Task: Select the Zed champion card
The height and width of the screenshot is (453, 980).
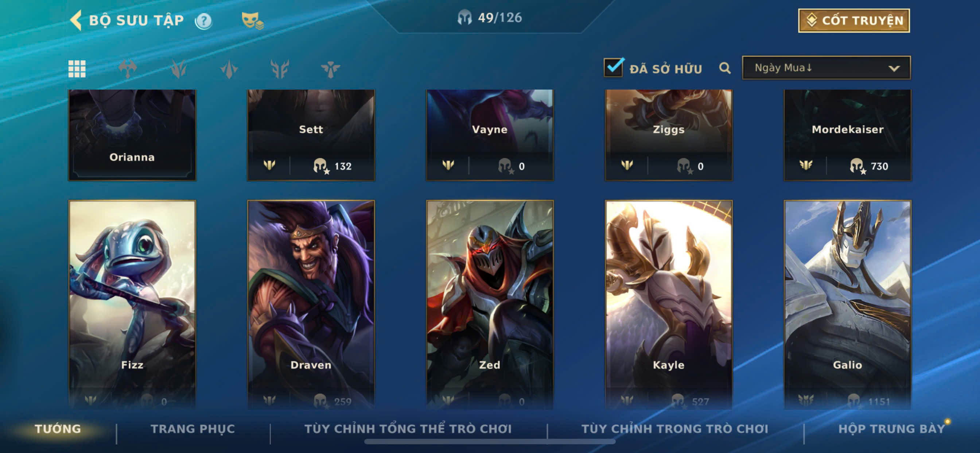Action: pos(490,305)
